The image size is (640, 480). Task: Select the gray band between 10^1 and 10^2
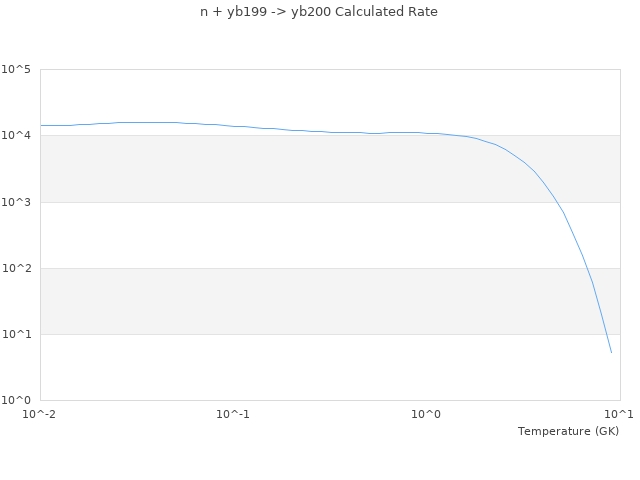300,301
